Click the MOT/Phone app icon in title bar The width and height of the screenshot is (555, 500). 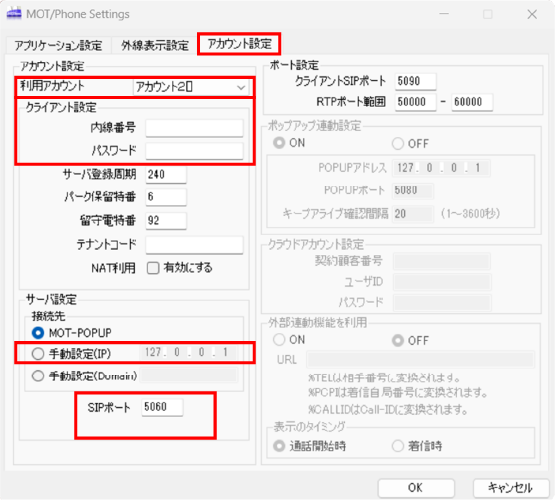[14, 14]
